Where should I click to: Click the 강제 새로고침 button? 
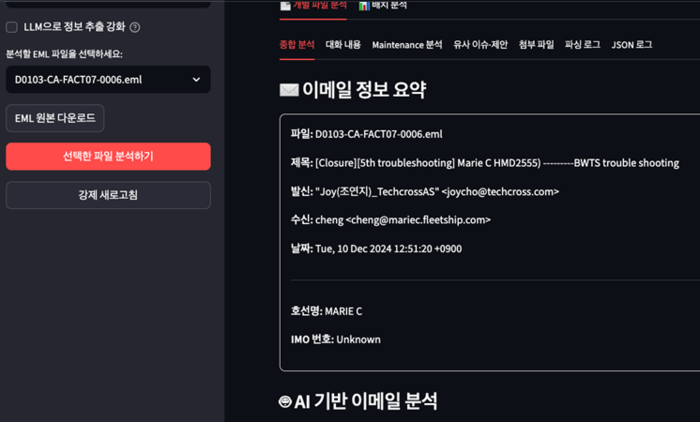pos(108,194)
